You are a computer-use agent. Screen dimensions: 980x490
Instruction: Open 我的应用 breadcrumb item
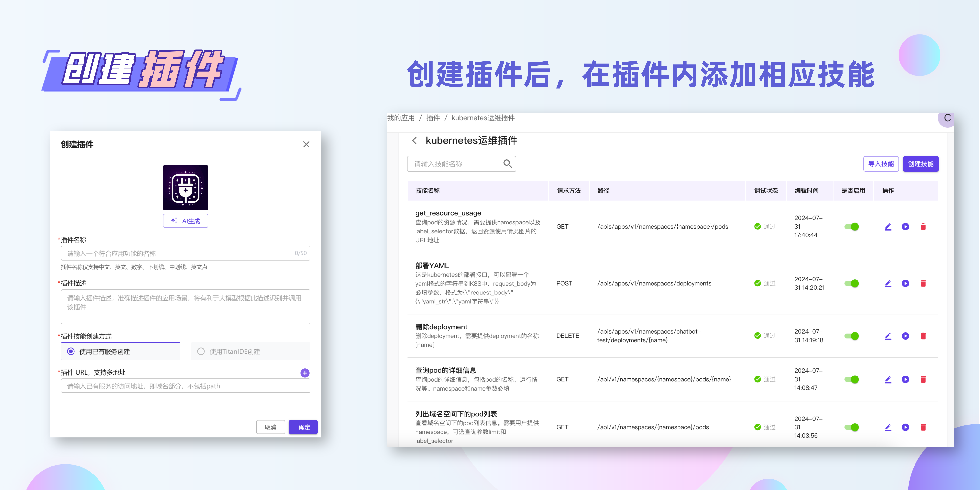point(401,118)
